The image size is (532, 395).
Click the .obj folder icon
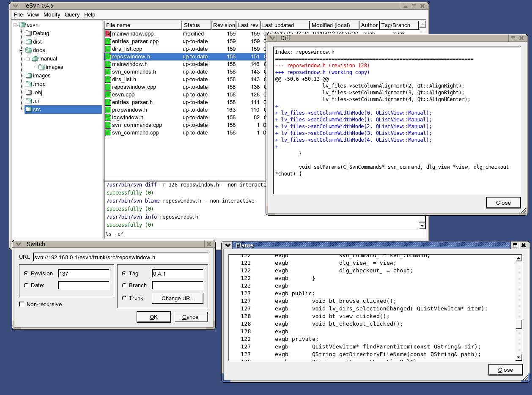pyautogui.click(x=29, y=92)
